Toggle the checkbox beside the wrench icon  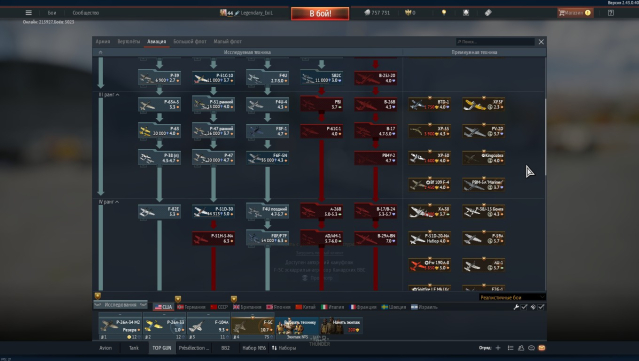(x=524, y=307)
